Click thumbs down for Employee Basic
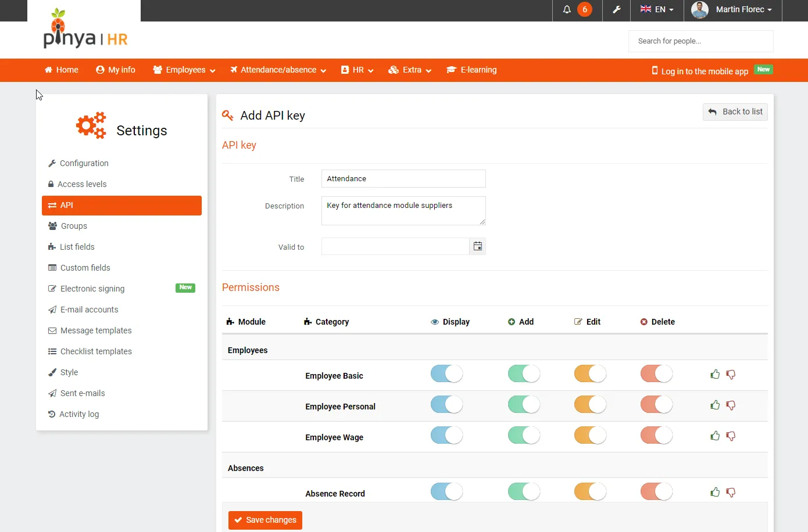Image resolution: width=808 pixels, height=532 pixels. coord(731,375)
